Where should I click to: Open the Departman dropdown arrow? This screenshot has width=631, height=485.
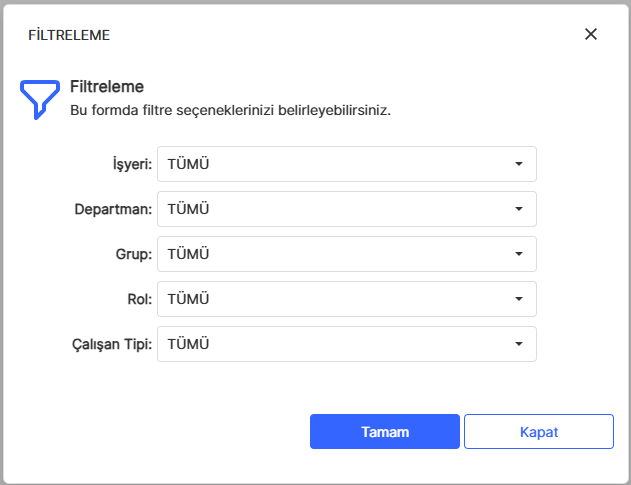pyautogui.click(x=519, y=209)
